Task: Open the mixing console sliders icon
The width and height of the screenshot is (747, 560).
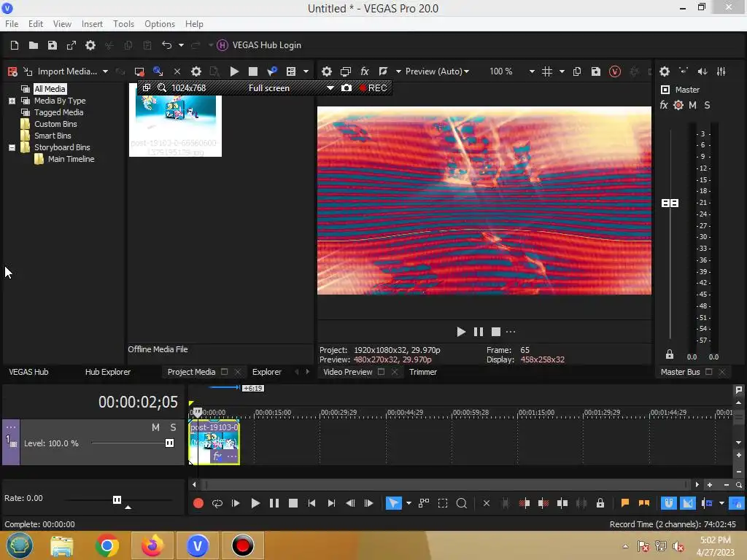Action: 721,71
